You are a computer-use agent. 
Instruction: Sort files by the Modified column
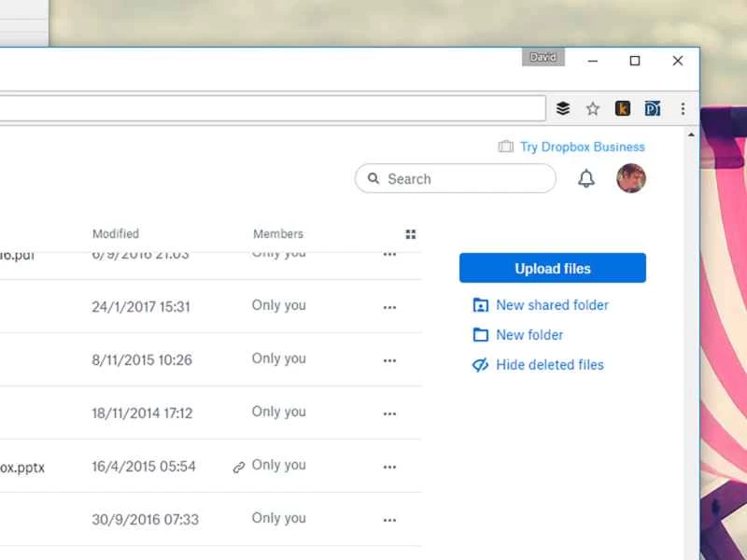coord(116,234)
